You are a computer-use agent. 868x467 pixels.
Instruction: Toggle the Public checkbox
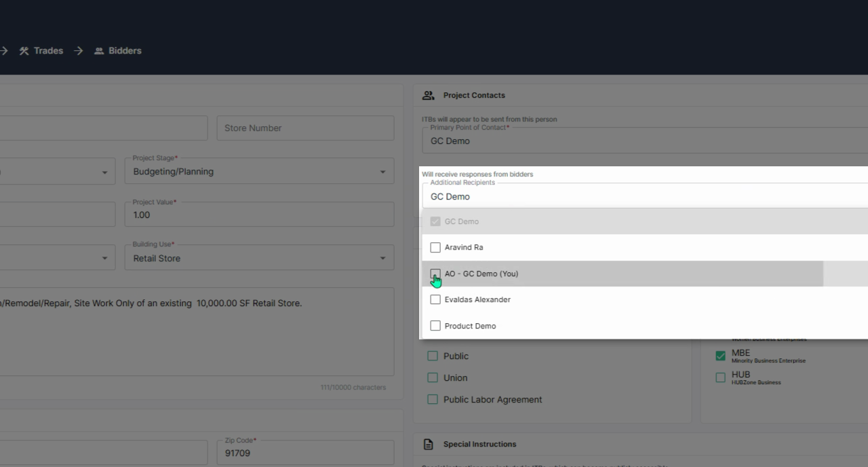[x=433, y=356]
